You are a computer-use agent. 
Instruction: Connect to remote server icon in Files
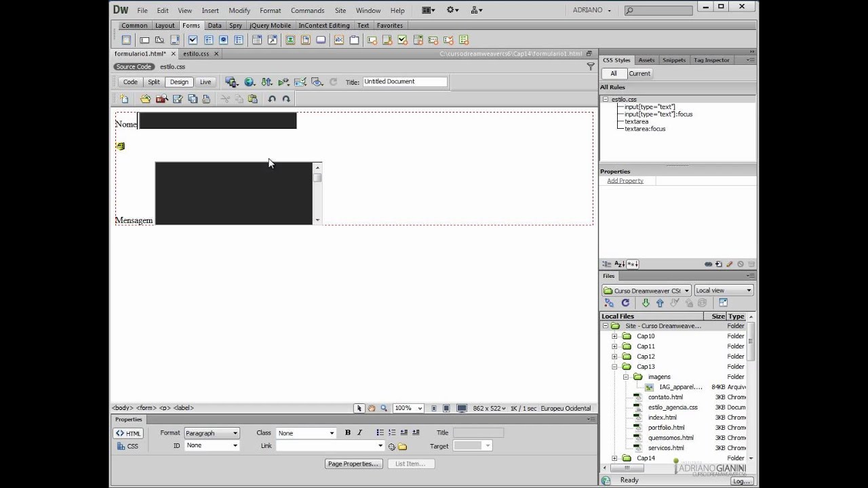point(609,303)
